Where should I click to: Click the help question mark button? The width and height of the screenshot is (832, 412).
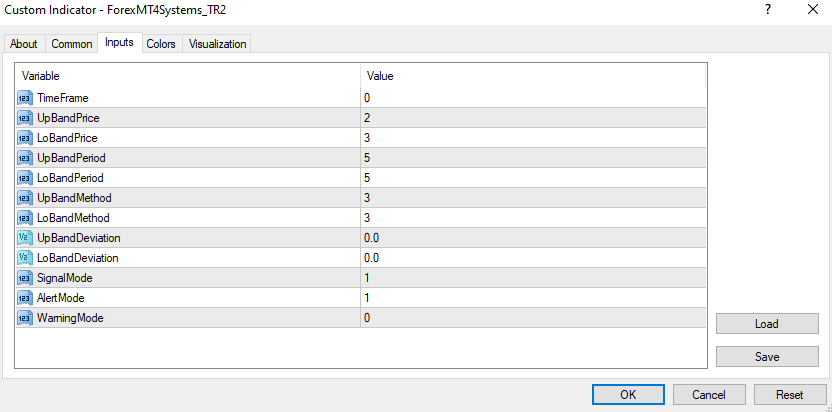coord(768,10)
